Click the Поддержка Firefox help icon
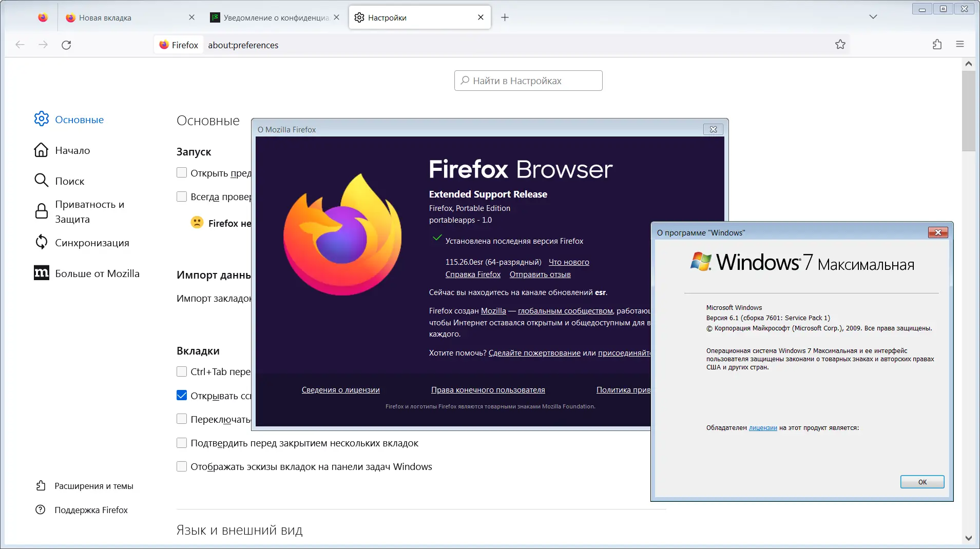The width and height of the screenshot is (980, 549). [x=41, y=509]
